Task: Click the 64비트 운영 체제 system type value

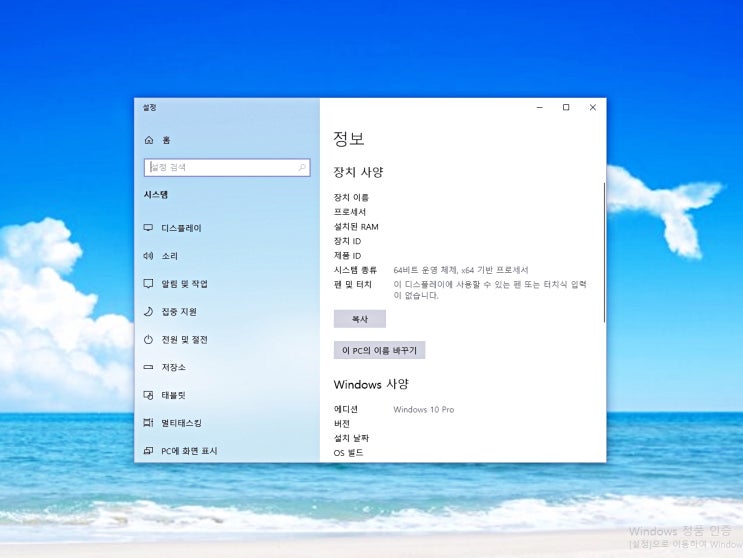Action: click(x=461, y=270)
